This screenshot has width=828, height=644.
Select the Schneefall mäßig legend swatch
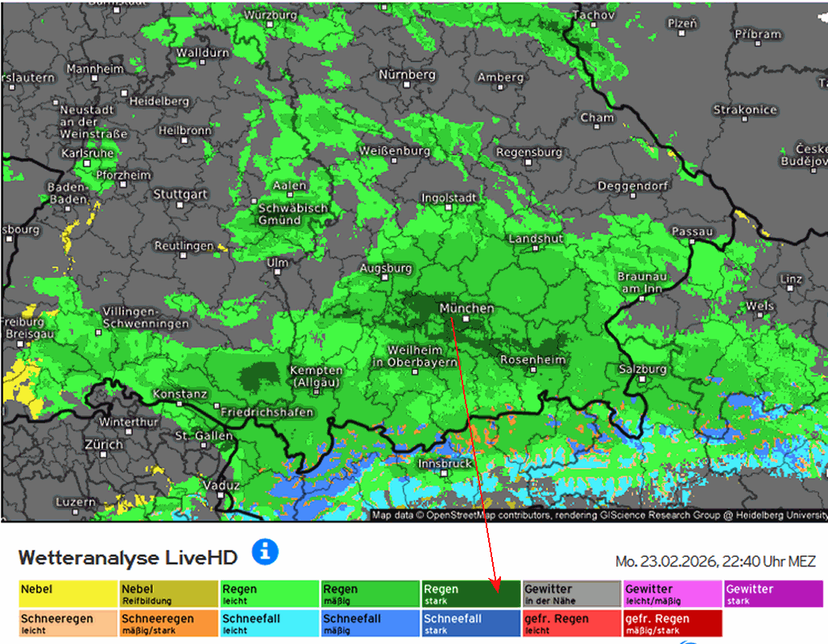(371, 624)
